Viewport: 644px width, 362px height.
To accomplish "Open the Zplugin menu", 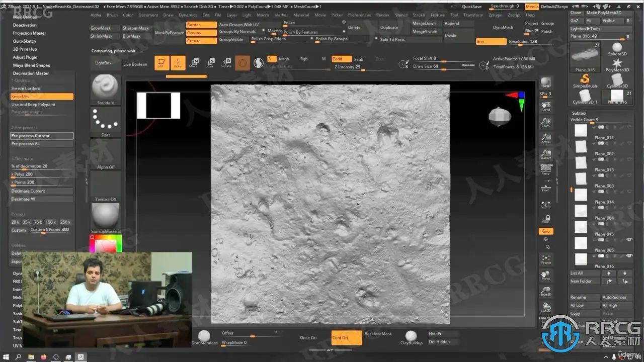I will (495, 15).
